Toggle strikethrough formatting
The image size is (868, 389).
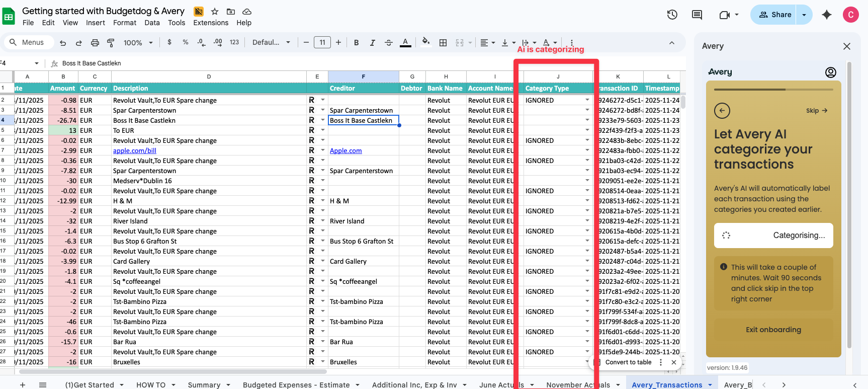tap(388, 43)
